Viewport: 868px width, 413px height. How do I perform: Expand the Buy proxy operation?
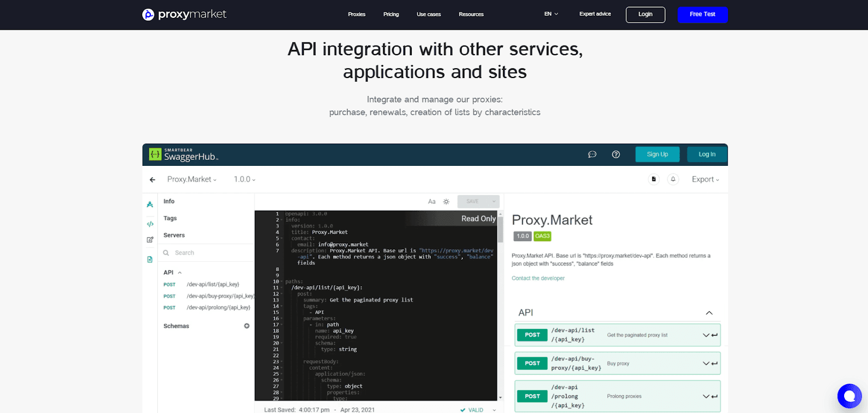(x=706, y=363)
